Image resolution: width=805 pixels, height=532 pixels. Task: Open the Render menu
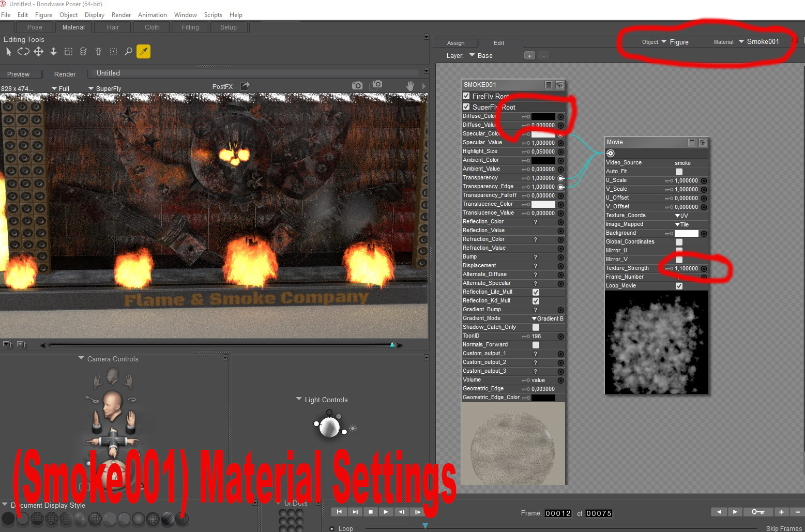click(x=121, y=15)
